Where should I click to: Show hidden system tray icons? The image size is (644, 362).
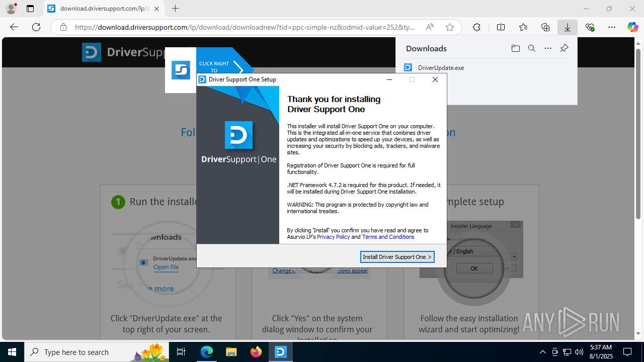pos(542,352)
